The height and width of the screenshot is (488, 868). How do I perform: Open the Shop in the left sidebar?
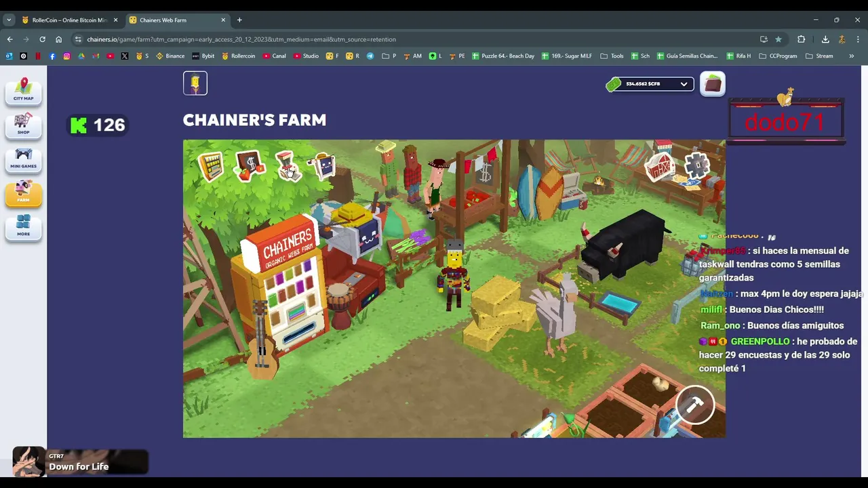pos(24,125)
